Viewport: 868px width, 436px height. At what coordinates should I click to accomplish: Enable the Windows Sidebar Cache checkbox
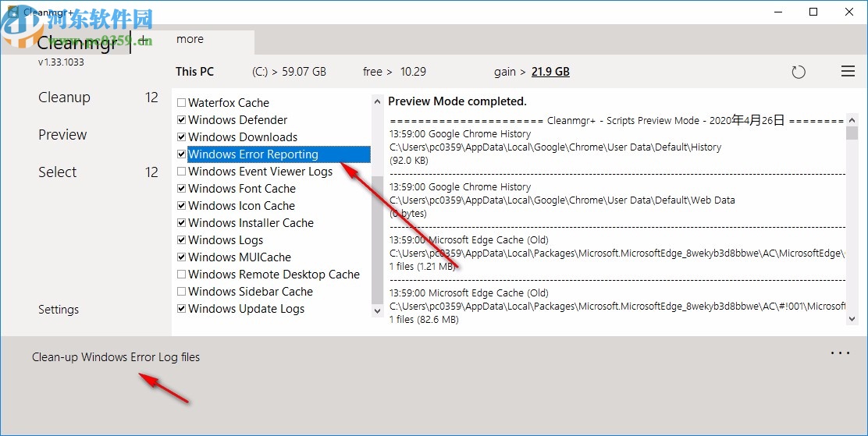(x=182, y=292)
